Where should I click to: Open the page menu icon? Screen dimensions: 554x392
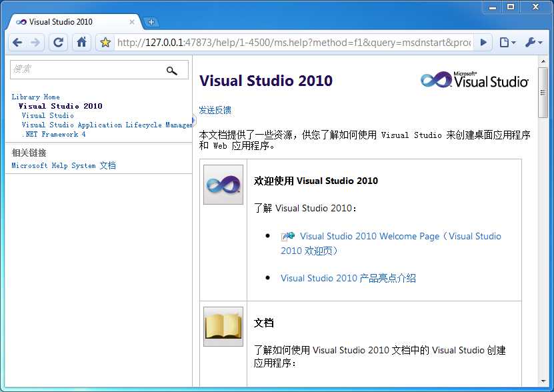coord(507,43)
